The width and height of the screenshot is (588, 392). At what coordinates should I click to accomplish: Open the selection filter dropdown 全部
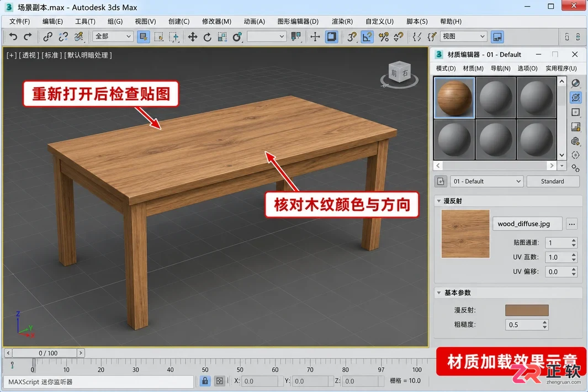coord(113,36)
